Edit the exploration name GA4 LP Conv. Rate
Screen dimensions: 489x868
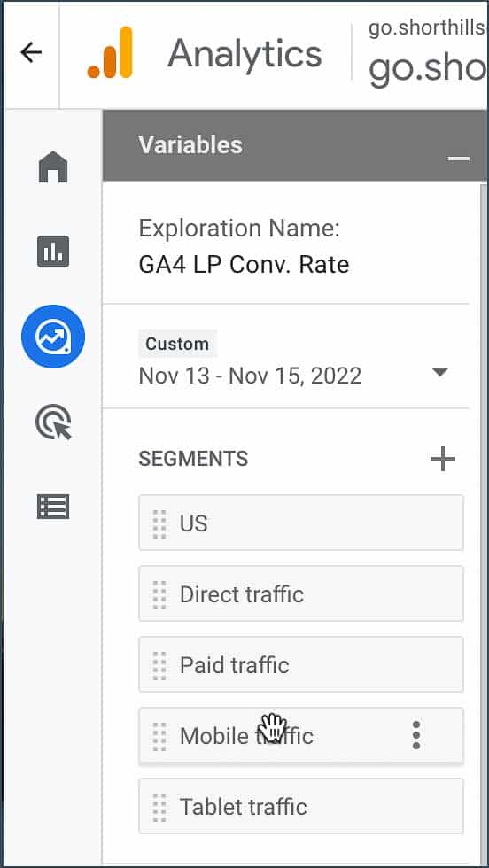[x=244, y=265]
